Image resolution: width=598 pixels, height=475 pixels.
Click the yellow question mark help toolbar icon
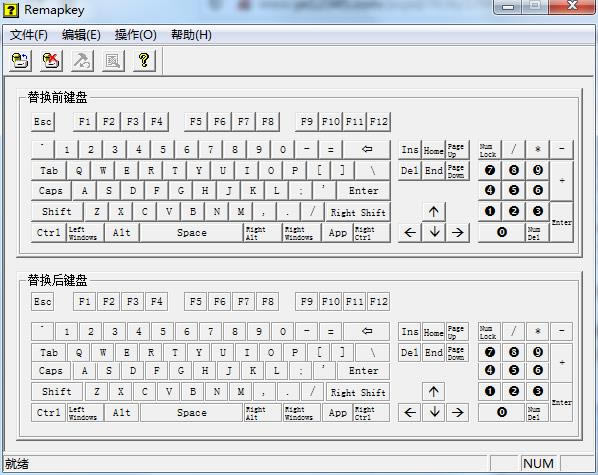[144, 60]
